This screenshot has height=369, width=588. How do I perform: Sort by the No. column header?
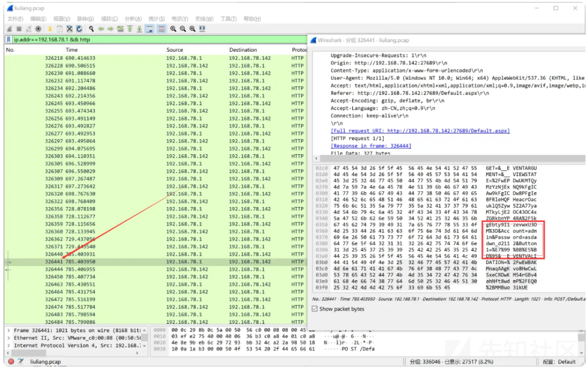point(10,50)
